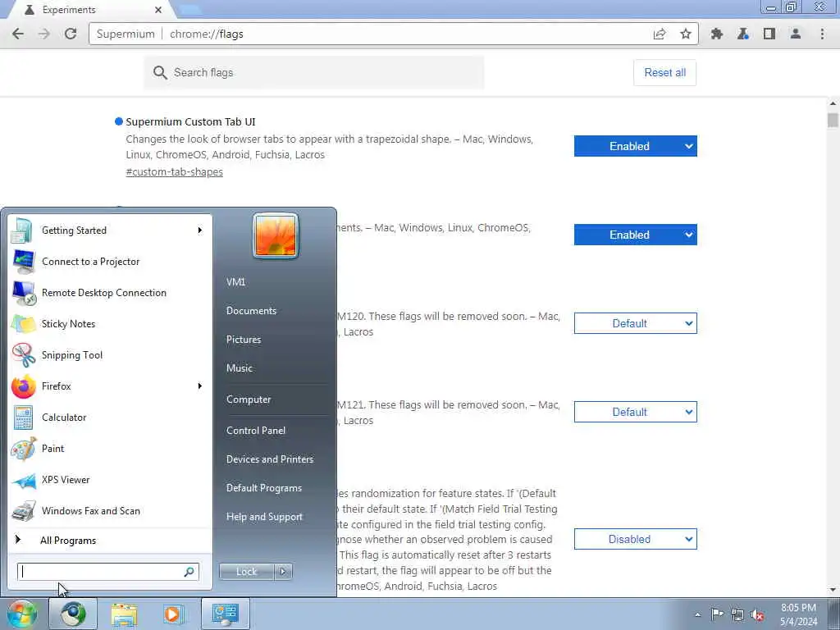The image size is (840, 630).
Task: Open Computer from the Start menu
Action: [249, 399]
